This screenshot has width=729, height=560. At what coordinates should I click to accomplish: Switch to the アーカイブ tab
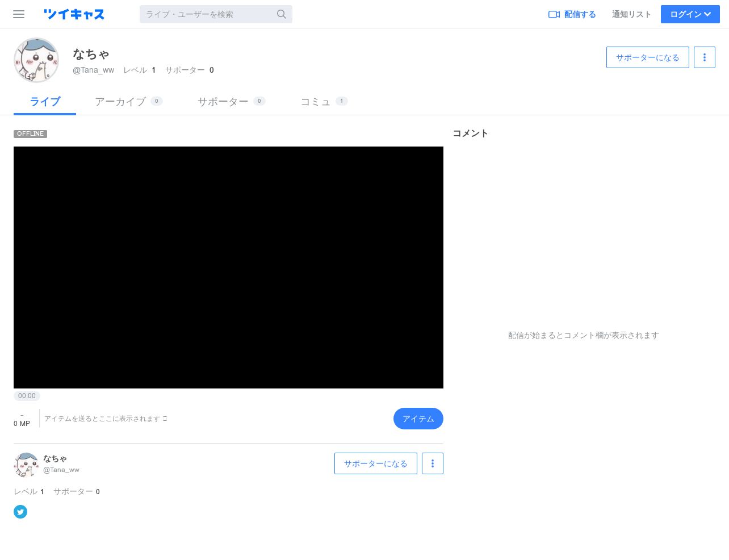[129, 102]
